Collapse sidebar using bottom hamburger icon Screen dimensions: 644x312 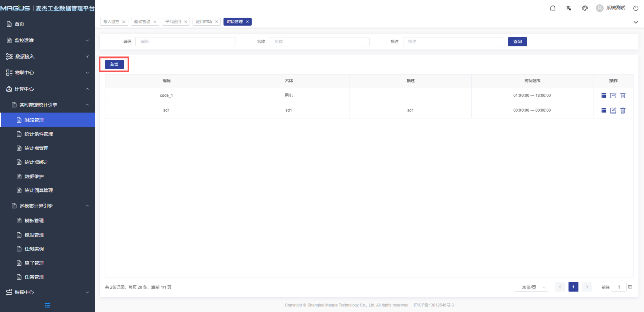47,305
